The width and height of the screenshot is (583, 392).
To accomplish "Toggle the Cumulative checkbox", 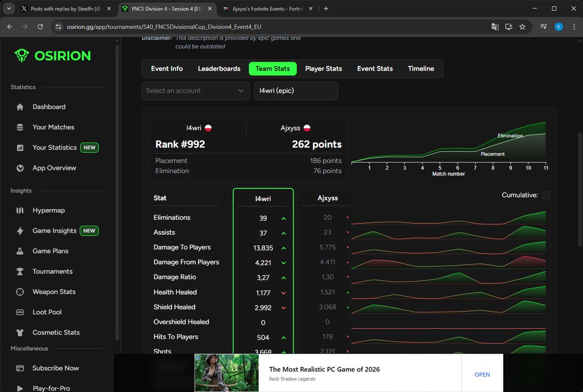I will 546,195.
